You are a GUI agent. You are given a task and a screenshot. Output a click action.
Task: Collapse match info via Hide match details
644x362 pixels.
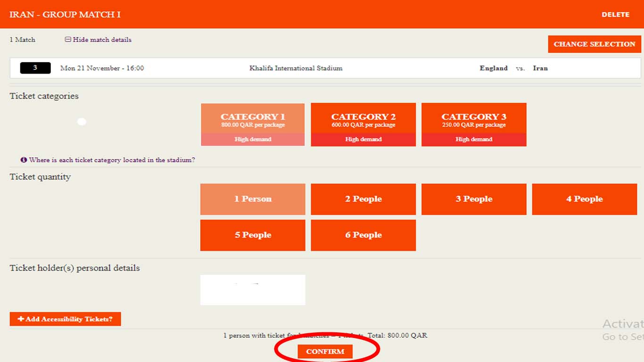pyautogui.click(x=98, y=40)
